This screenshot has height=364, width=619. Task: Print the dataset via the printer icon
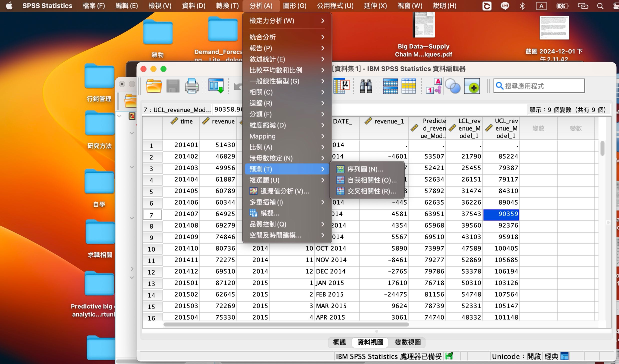(x=191, y=86)
